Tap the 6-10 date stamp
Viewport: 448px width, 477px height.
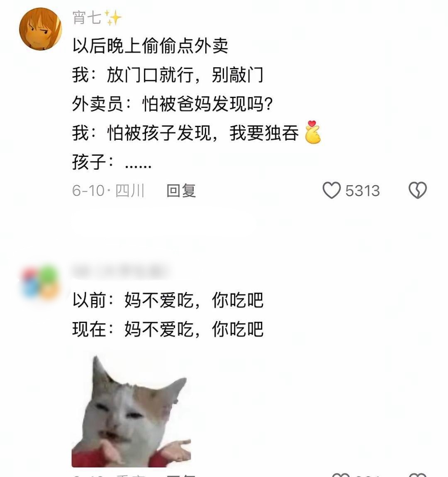[x=88, y=191]
